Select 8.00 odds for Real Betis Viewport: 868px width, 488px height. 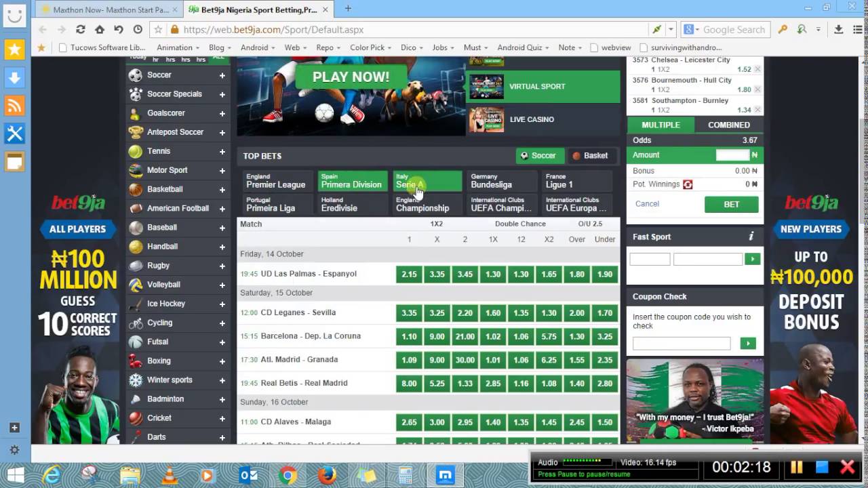409,384
